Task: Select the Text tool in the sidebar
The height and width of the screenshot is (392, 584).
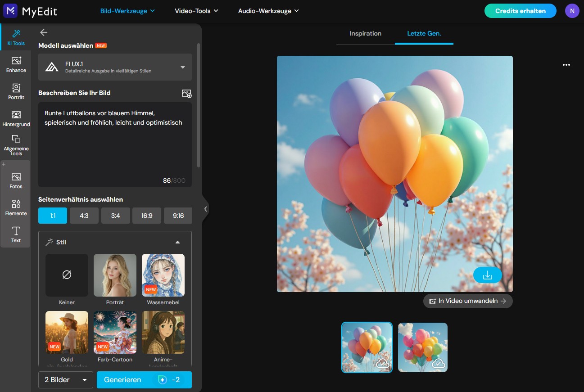Action: click(16, 234)
